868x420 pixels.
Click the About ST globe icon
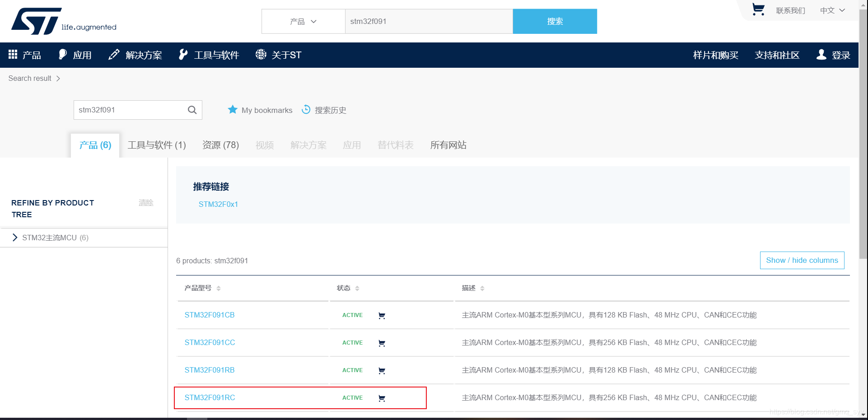pyautogui.click(x=261, y=54)
